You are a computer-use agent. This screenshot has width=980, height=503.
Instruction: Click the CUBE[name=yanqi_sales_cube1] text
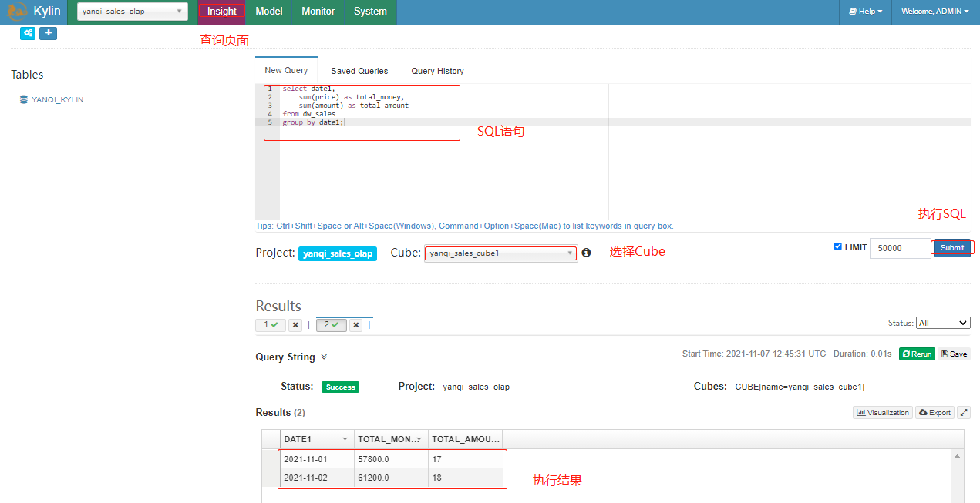(x=800, y=387)
